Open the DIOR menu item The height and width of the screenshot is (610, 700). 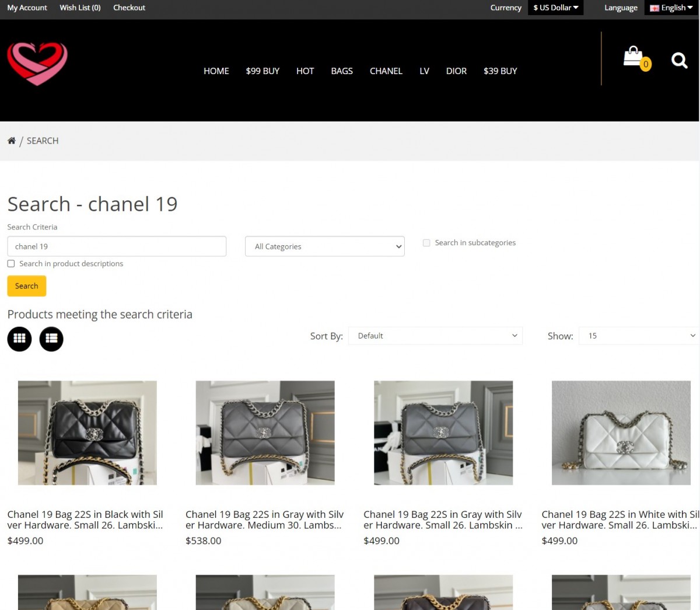click(456, 71)
